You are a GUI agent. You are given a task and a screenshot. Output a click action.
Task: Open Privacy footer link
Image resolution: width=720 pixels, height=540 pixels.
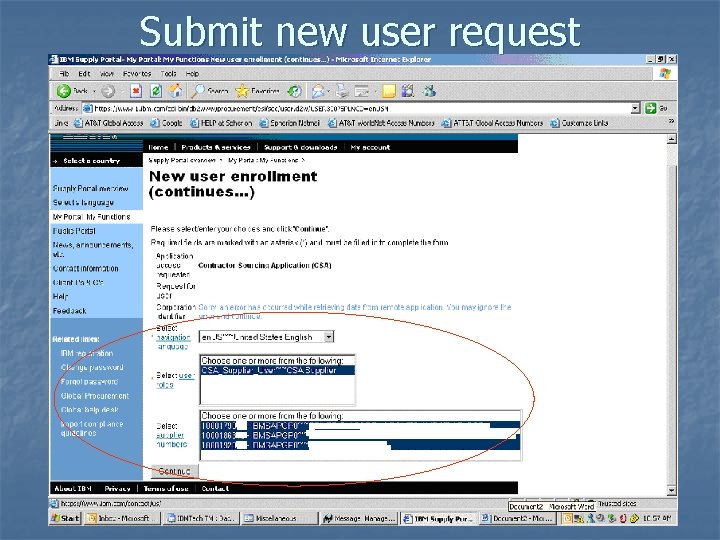tap(118, 489)
